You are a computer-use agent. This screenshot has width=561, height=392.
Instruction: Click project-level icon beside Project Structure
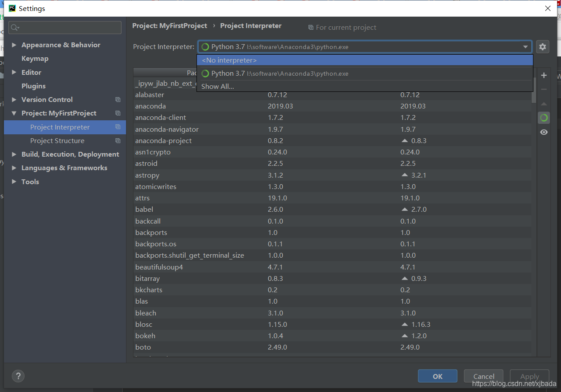(118, 141)
